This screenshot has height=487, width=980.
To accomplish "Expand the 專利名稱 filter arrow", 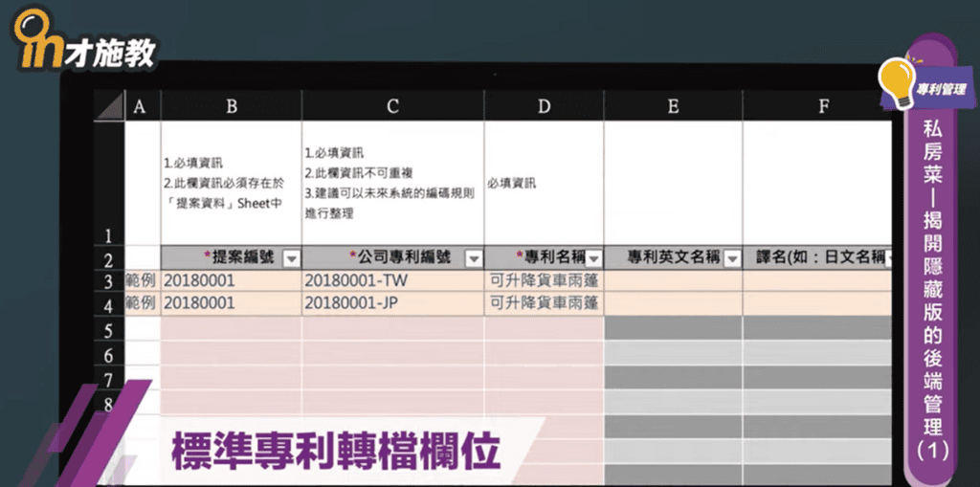I will pos(593,258).
